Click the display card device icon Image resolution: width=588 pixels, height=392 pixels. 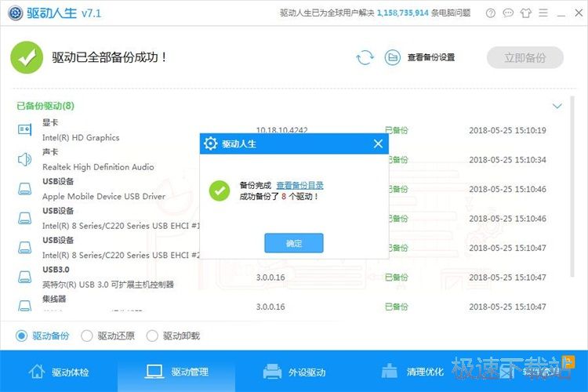coord(24,130)
